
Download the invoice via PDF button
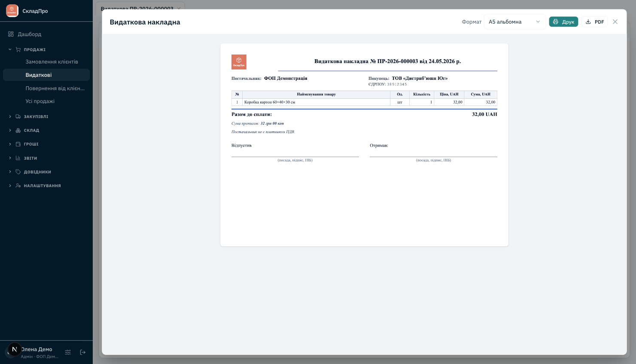[x=595, y=22]
